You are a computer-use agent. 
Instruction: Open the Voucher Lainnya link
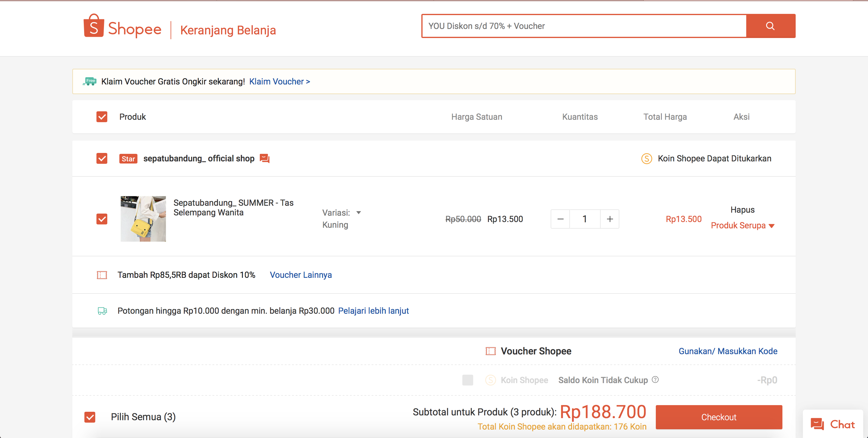pos(300,275)
